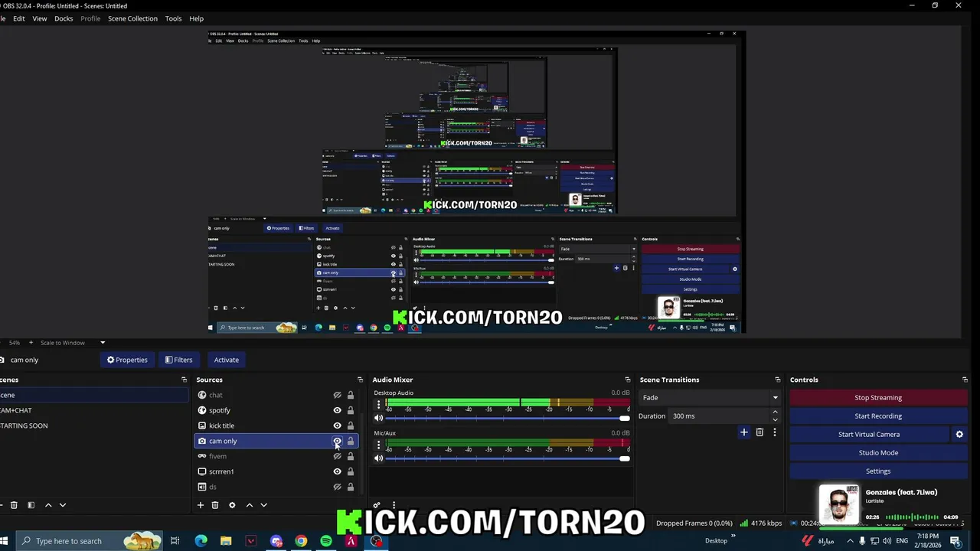This screenshot has width=980, height=551.
Task: Open File Explorer from the taskbar
Action: click(x=226, y=541)
